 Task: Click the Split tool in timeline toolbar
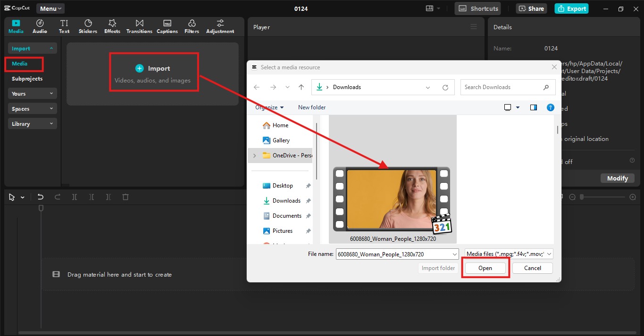point(75,197)
